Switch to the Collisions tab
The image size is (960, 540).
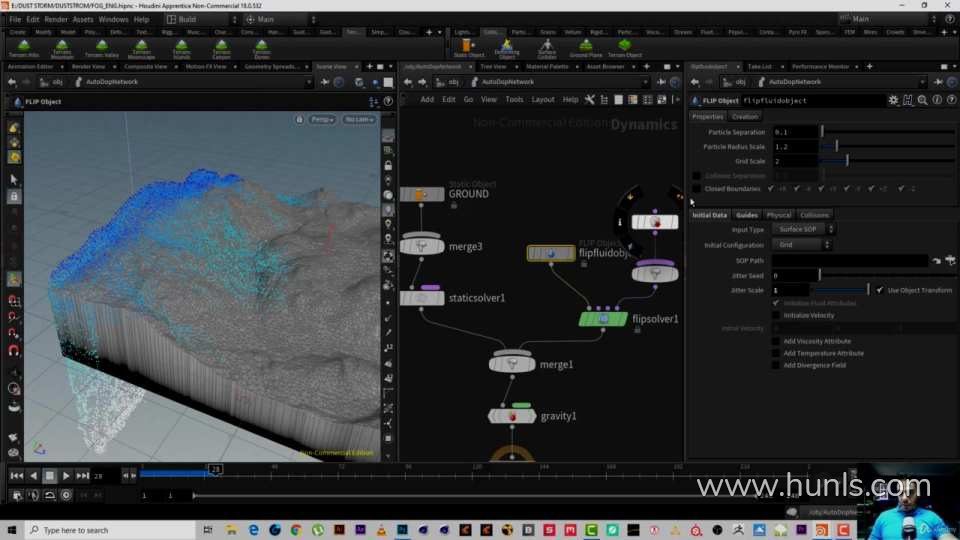(x=814, y=215)
